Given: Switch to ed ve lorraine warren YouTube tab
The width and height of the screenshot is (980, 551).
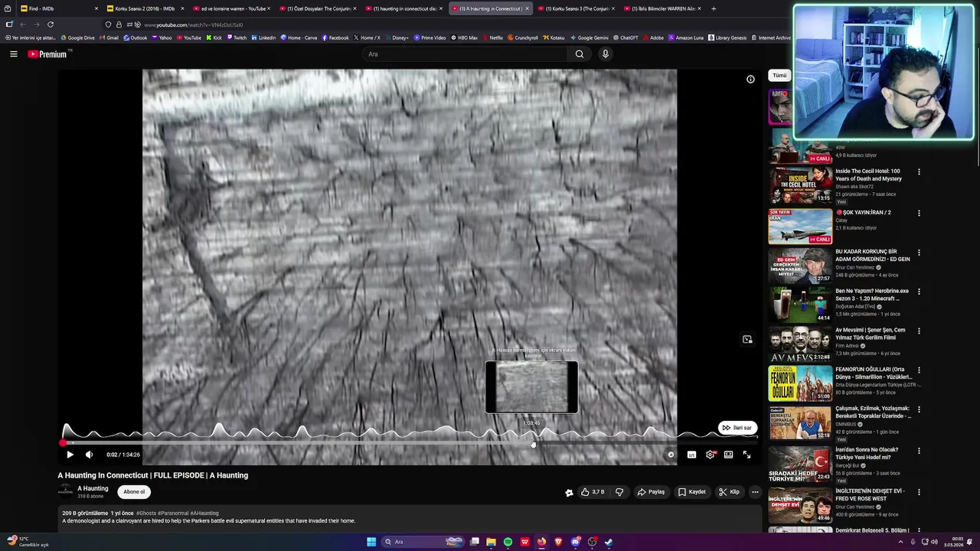Looking at the screenshot, I should click(x=232, y=8).
